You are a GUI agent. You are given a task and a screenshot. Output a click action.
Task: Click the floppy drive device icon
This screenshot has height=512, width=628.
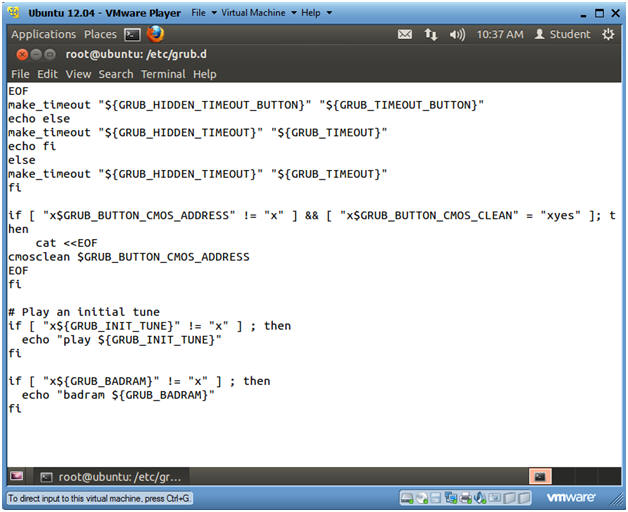point(436,498)
